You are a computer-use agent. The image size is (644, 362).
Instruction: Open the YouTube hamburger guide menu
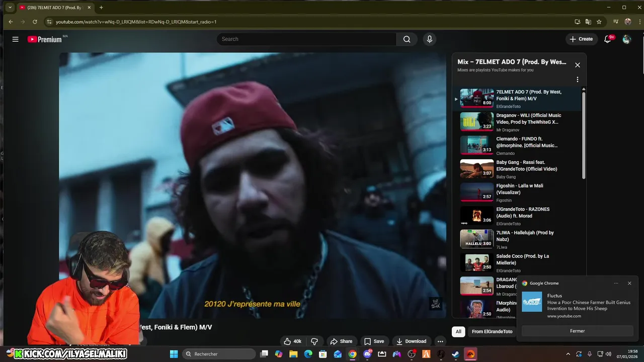tap(15, 39)
